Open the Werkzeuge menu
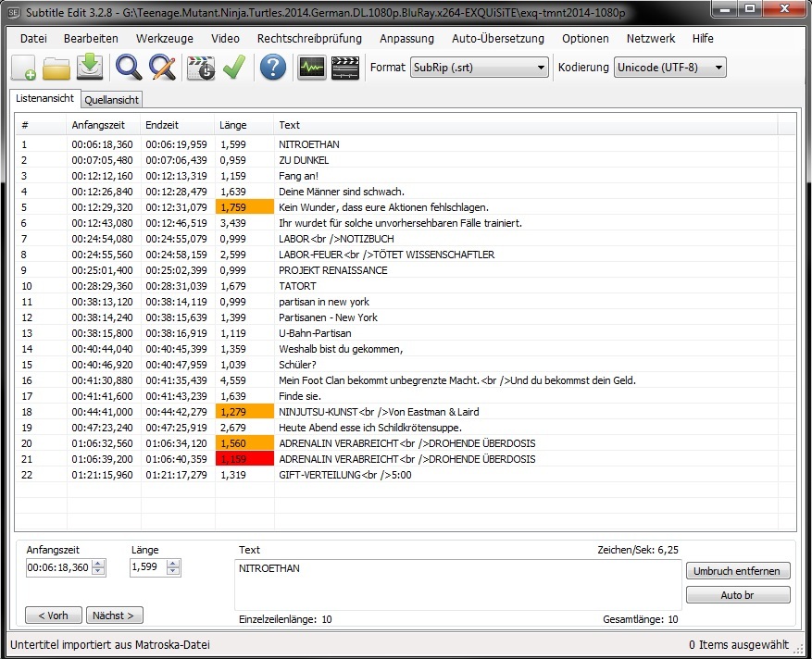This screenshot has width=812, height=659. tap(164, 38)
